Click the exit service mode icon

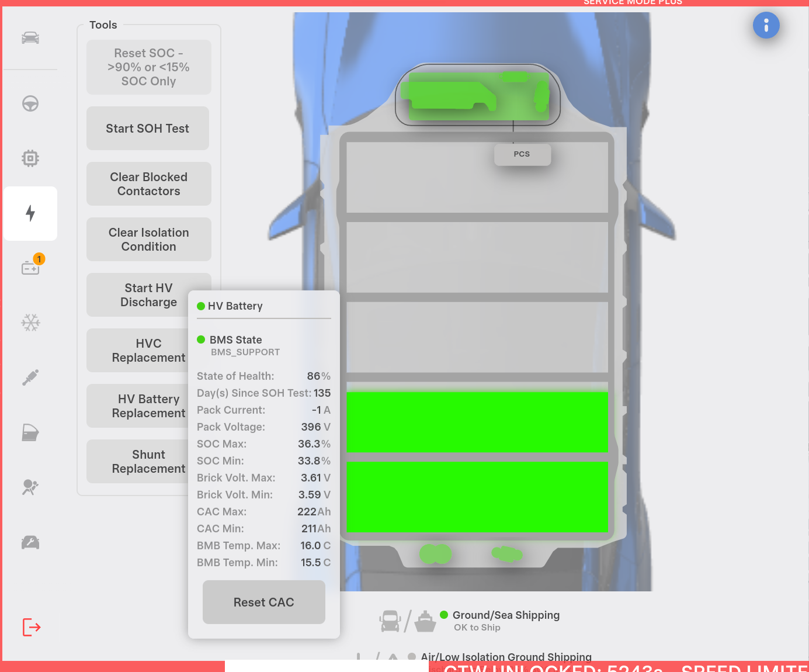click(32, 627)
